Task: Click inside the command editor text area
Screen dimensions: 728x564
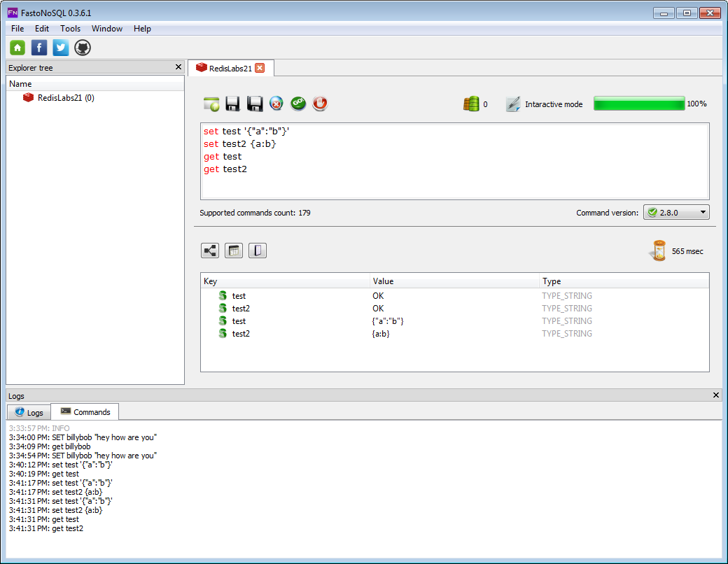Action: coord(455,161)
